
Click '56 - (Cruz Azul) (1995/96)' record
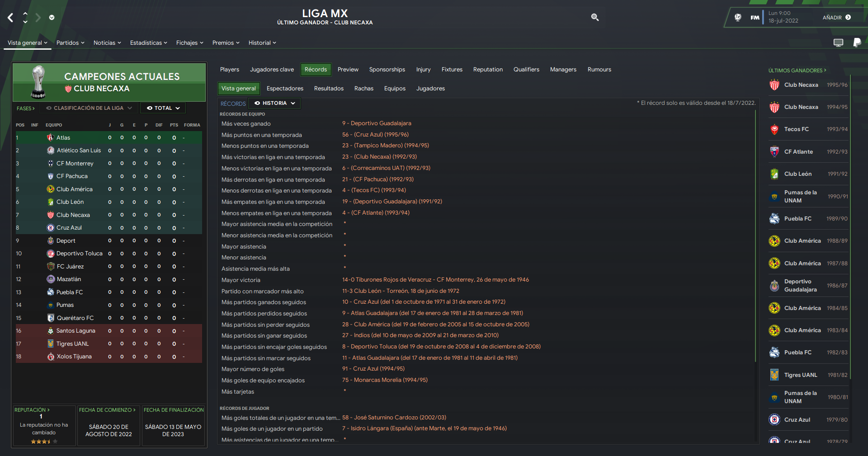(375, 135)
